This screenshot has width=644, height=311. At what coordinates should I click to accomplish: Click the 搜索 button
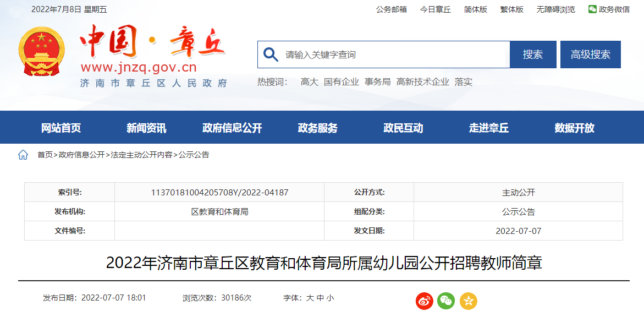click(x=533, y=54)
